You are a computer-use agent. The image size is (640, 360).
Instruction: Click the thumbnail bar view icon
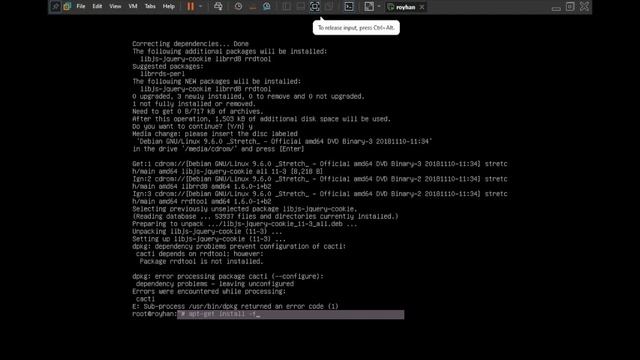pos(300,7)
